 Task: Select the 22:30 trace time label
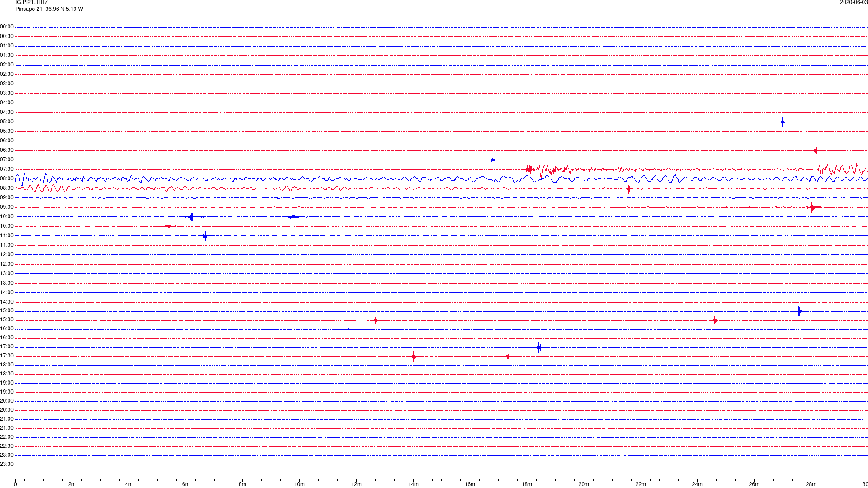7,446
